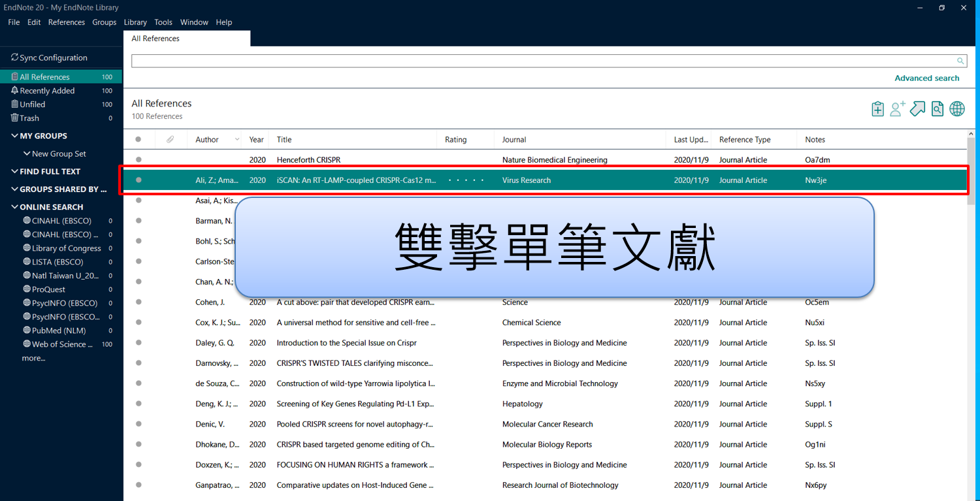Collapse the ONLINE SEARCH section

pyautogui.click(x=15, y=207)
